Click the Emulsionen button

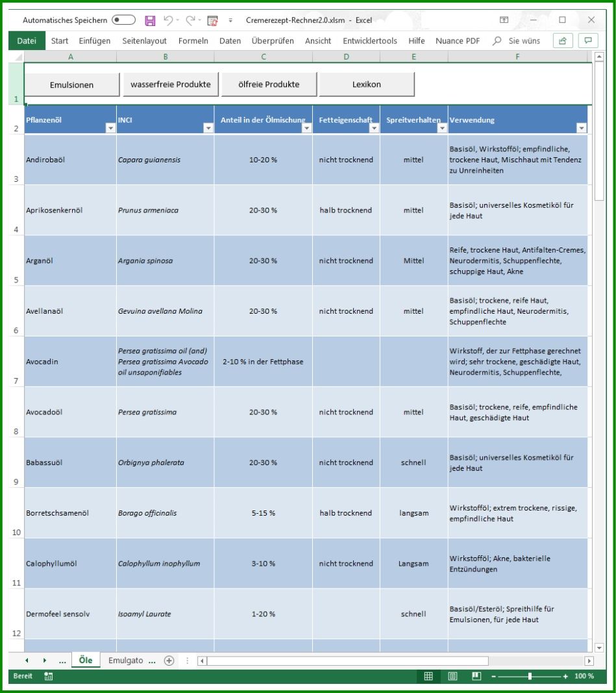point(71,84)
